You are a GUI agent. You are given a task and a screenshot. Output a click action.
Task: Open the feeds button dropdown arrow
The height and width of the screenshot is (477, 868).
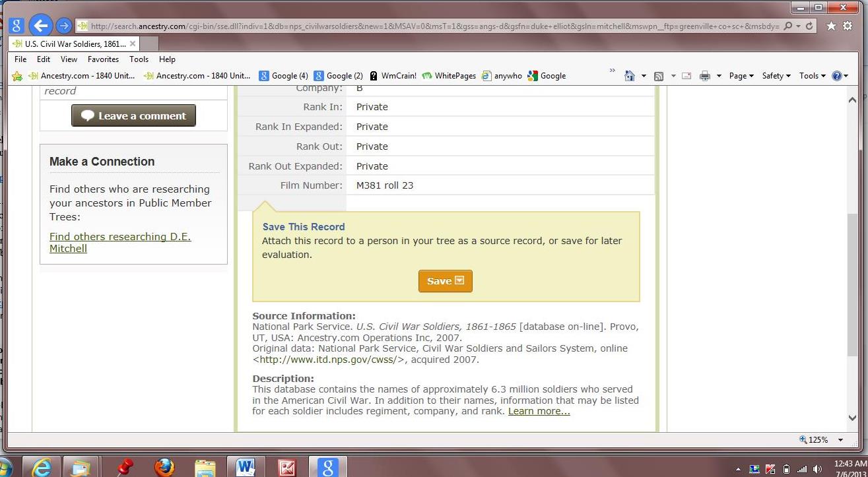673,76
